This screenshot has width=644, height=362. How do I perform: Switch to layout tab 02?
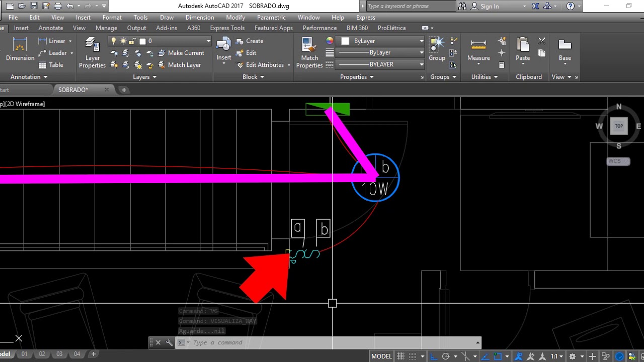(x=42, y=354)
